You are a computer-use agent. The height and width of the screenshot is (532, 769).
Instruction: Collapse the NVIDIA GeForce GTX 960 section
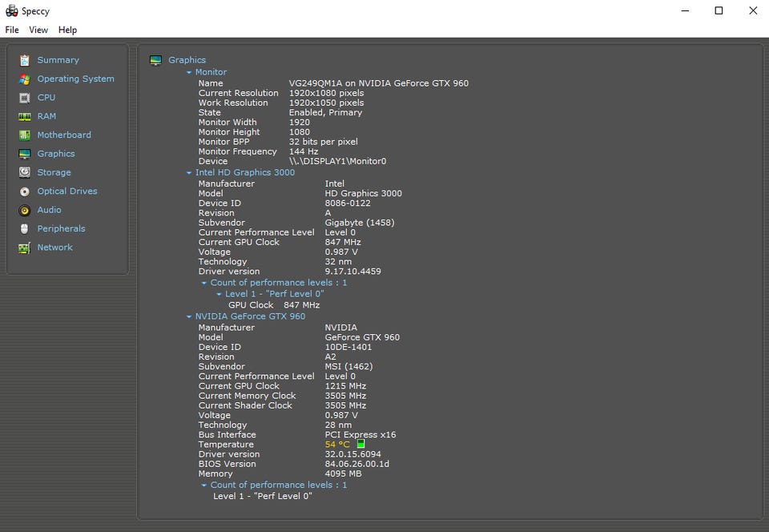pos(189,316)
